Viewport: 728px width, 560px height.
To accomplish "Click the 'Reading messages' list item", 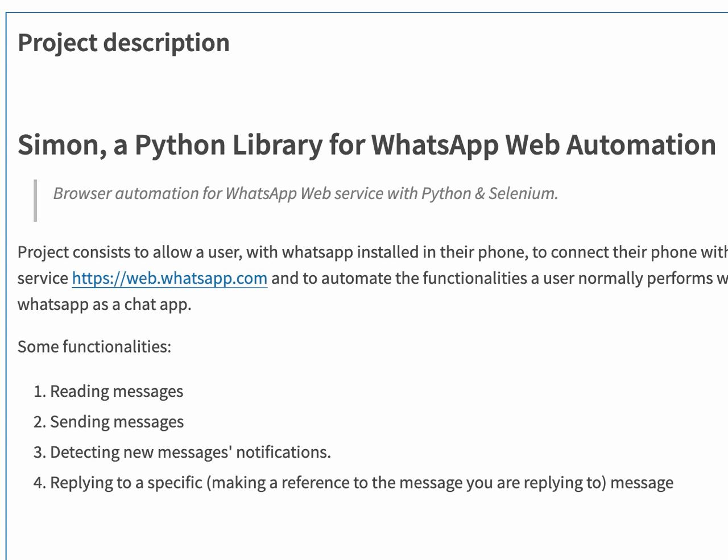I will pyautogui.click(x=117, y=391).
